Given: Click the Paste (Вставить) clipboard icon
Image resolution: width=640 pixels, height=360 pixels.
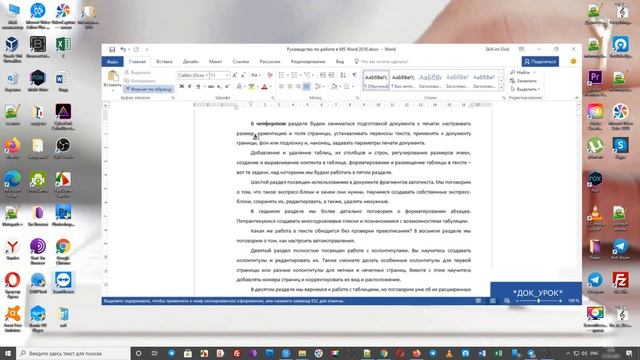Looking at the screenshot, I should pyautogui.click(x=113, y=76).
